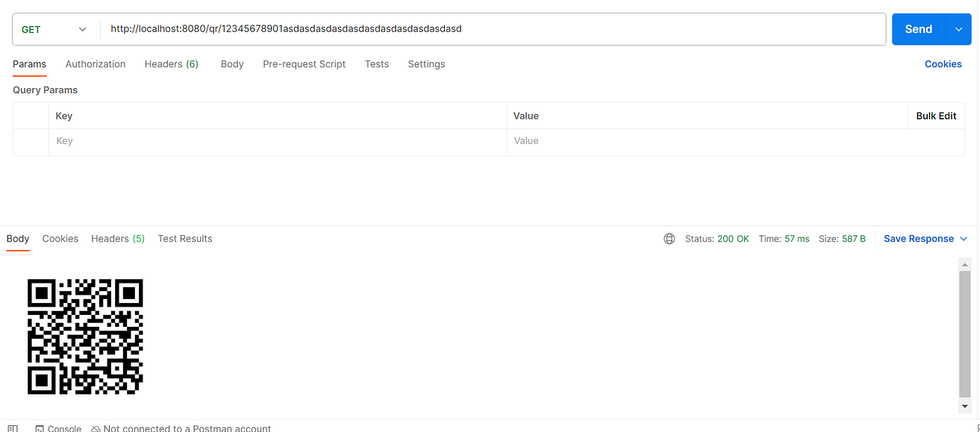Click the response scrollbar down arrow
Image resolution: width=980 pixels, height=432 pixels.
point(965,406)
